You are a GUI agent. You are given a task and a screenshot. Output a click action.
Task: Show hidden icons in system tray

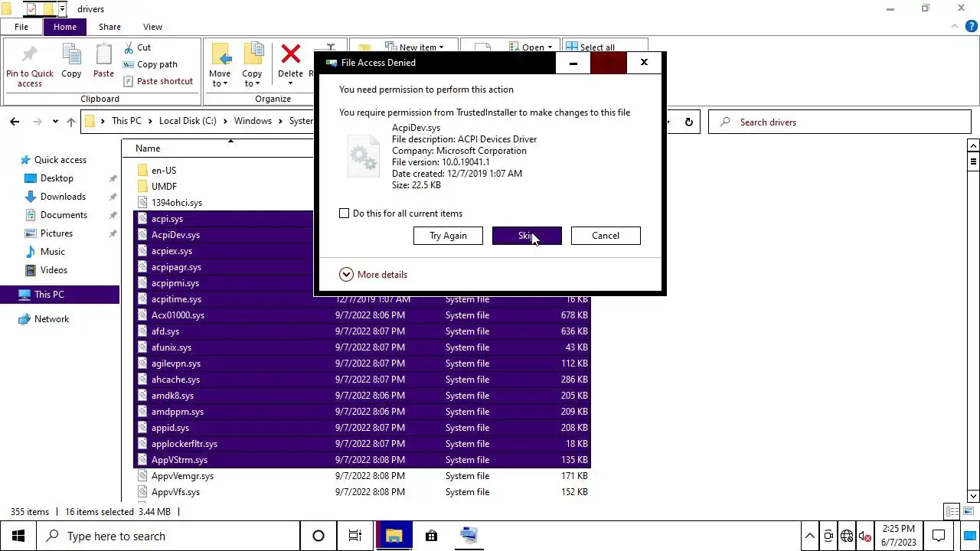coord(809,536)
